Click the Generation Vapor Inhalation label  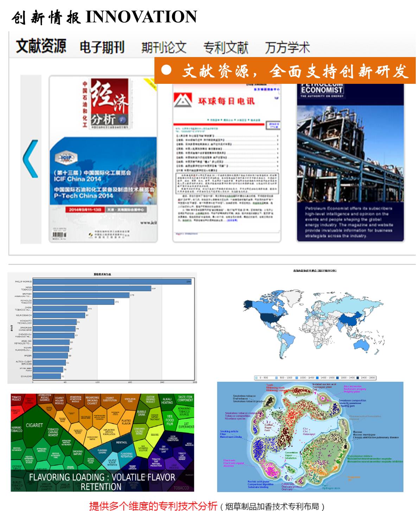coord(291,455)
